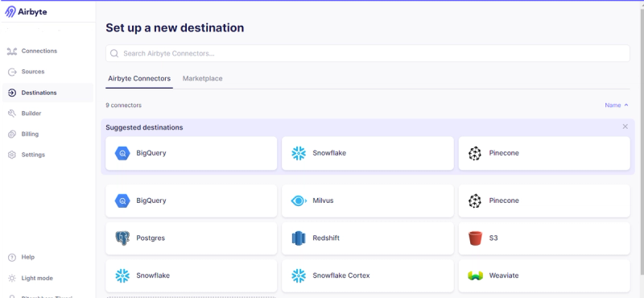The height and width of the screenshot is (298, 644).
Task: Click the Light mode sun icon
Action: pyautogui.click(x=12, y=279)
